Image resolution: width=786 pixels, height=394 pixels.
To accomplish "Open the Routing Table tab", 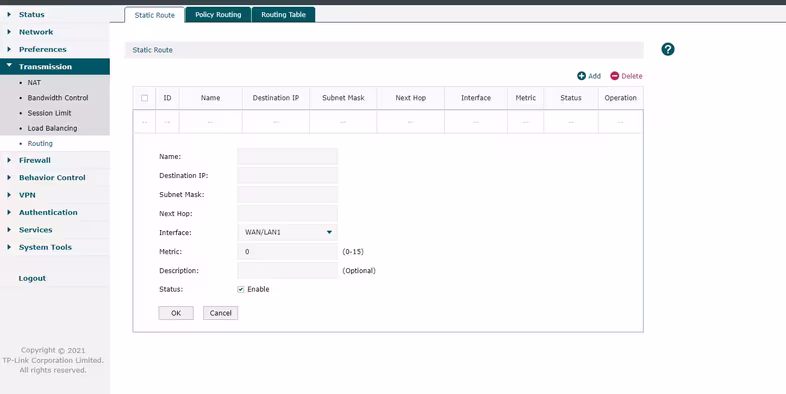I will point(283,15).
